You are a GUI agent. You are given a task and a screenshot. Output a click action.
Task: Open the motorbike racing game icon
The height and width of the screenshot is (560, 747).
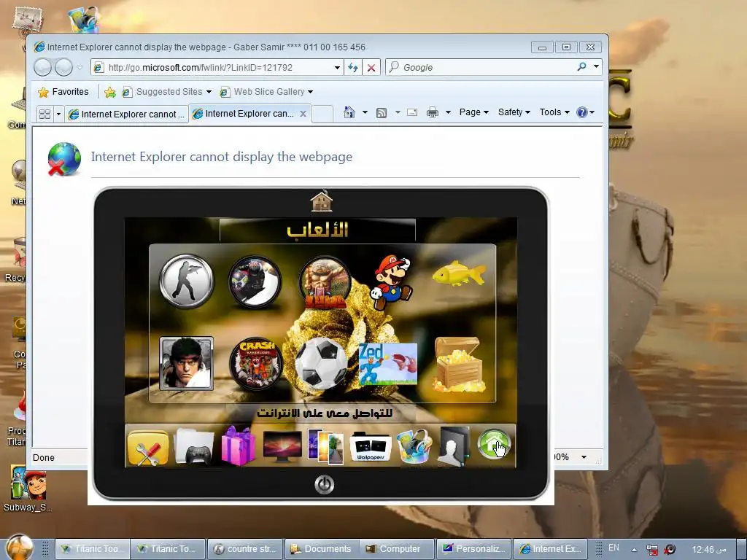click(255, 281)
